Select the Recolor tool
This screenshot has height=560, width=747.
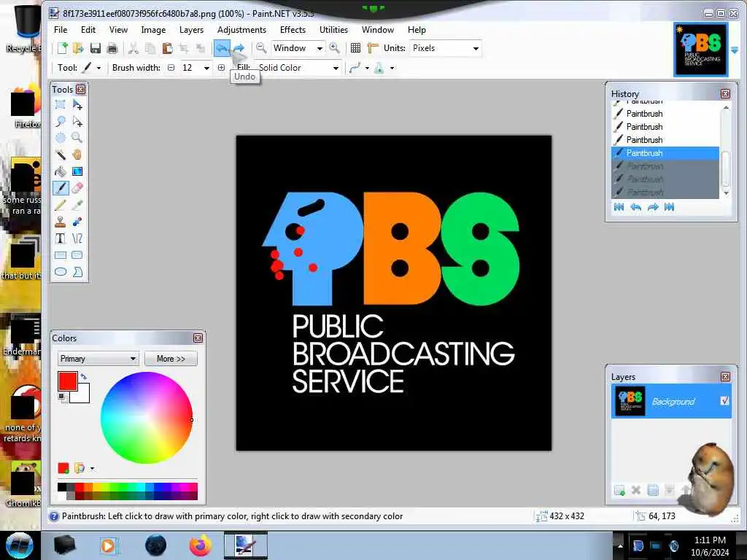77,222
